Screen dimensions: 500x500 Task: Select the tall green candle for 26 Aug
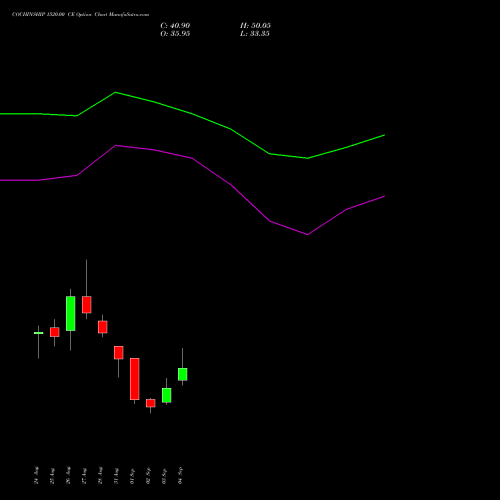(71, 313)
